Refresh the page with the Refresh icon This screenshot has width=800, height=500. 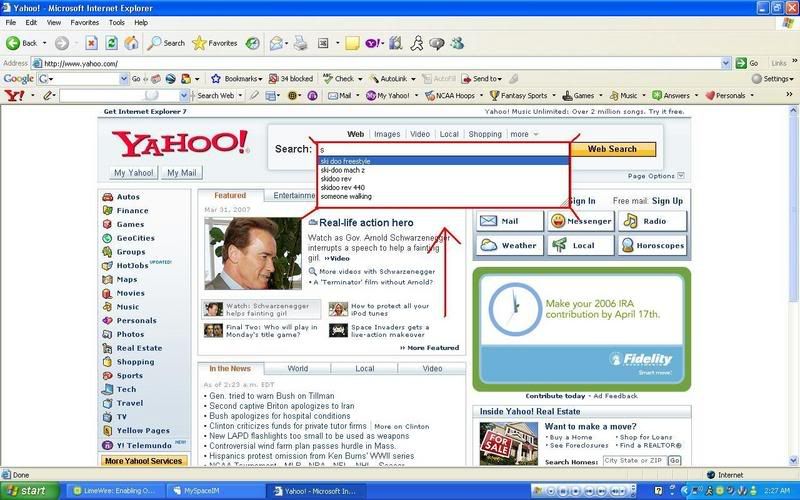click(x=111, y=43)
